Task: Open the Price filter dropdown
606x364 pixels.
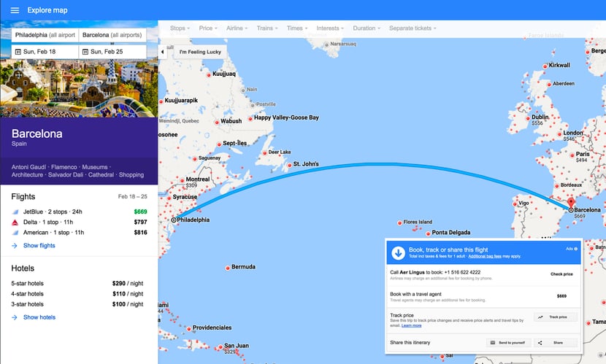Action: (208, 28)
